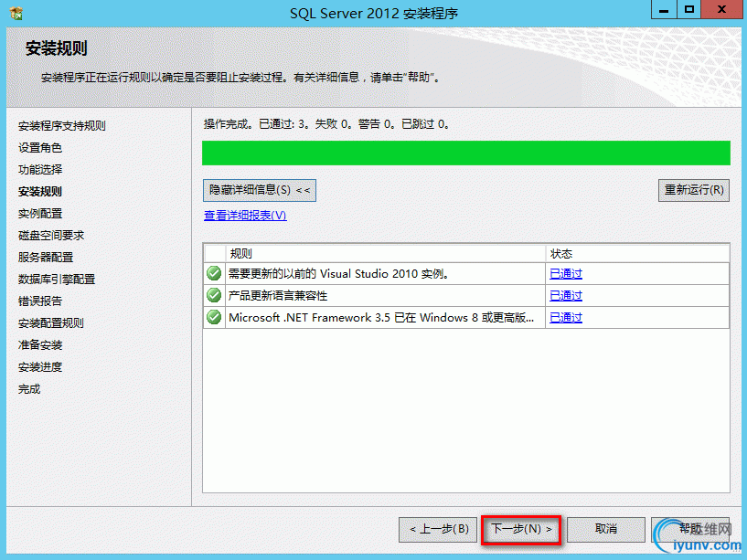Click the 状态 column header

[637, 253]
